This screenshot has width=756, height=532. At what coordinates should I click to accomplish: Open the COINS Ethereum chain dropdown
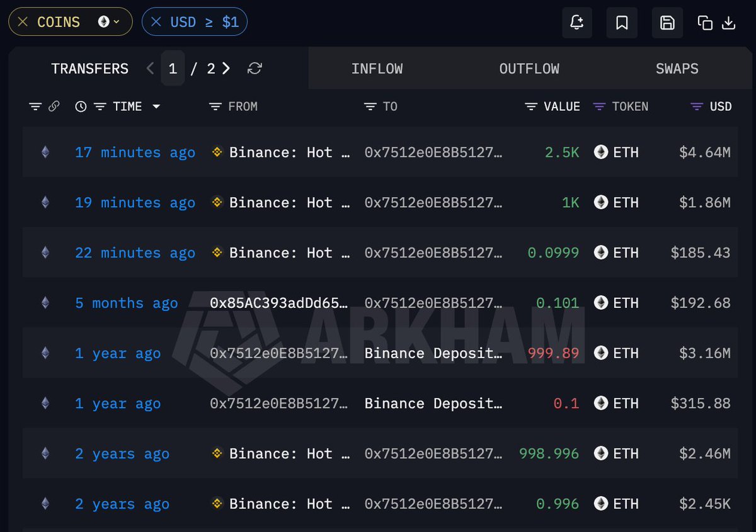click(x=108, y=22)
